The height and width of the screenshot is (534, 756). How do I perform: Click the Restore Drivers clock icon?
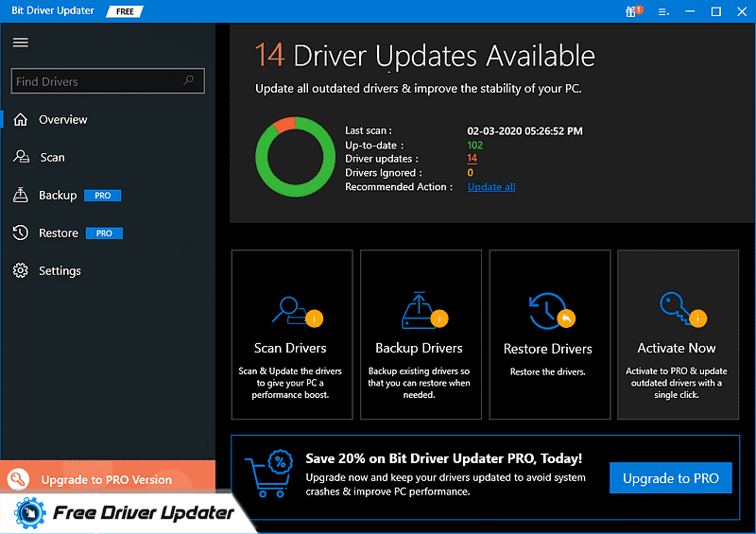pyautogui.click(x=552, y=311)
